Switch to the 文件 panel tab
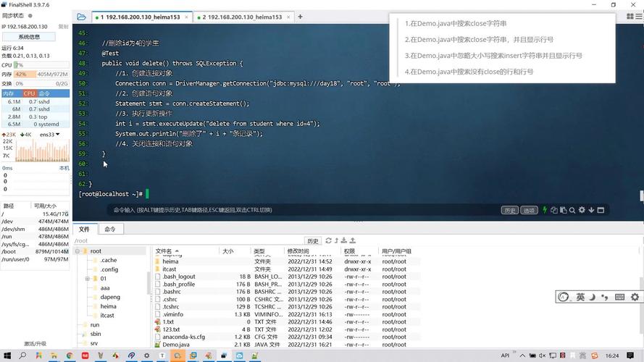The height and width of the screenshot is (362, 644). (x=84, y=229)
